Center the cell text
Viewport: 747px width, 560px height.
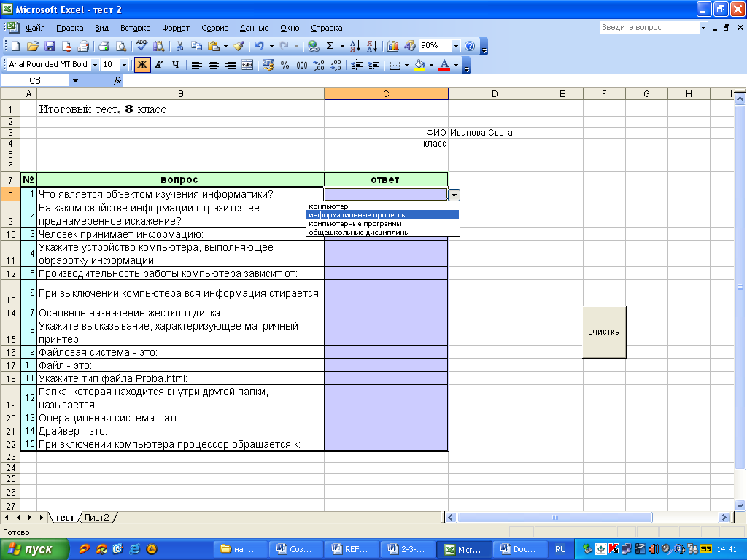[x=214, y=65]
